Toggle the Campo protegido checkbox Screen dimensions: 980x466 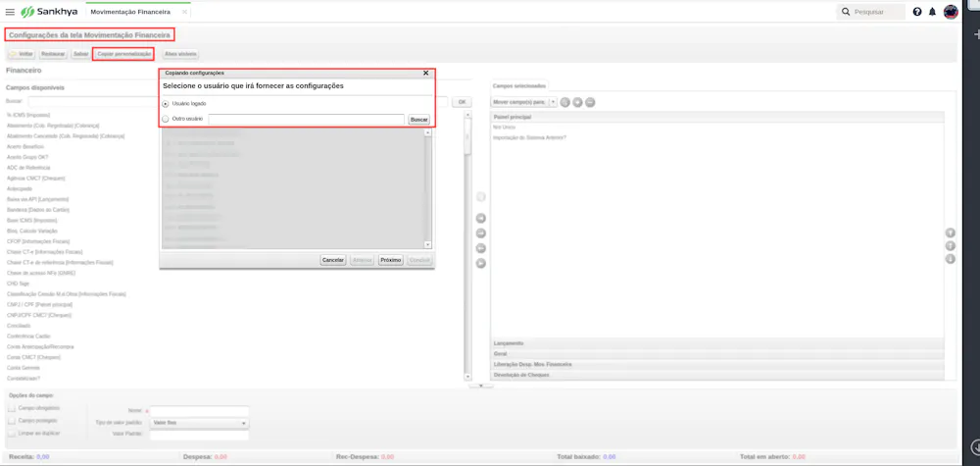pos(12,420)
